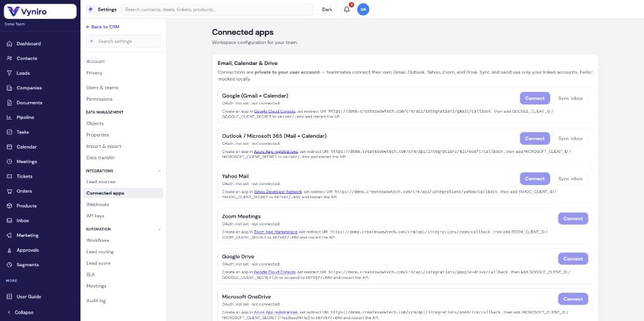Click the Back to CRM link

[103, 26]
